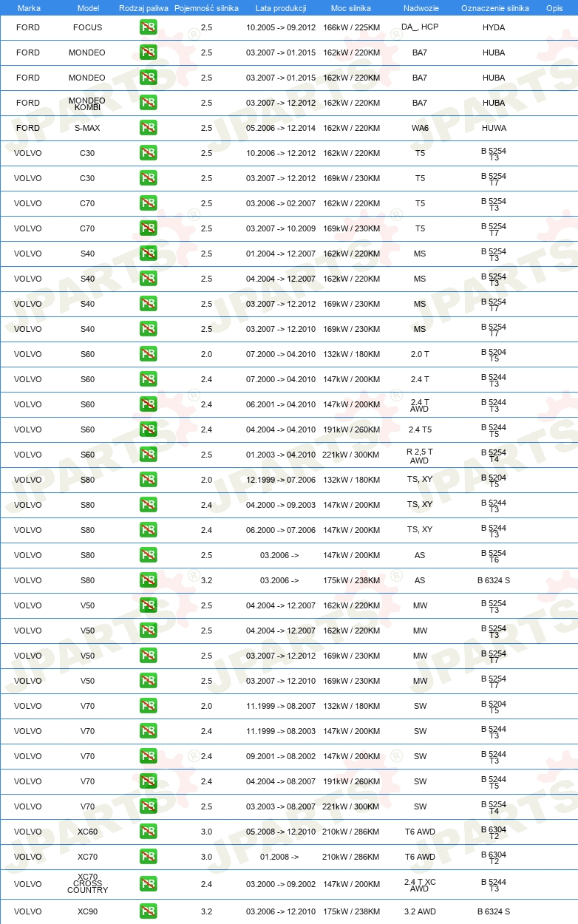Click the "166kW / 225KM" power cell

coord(351,27)
